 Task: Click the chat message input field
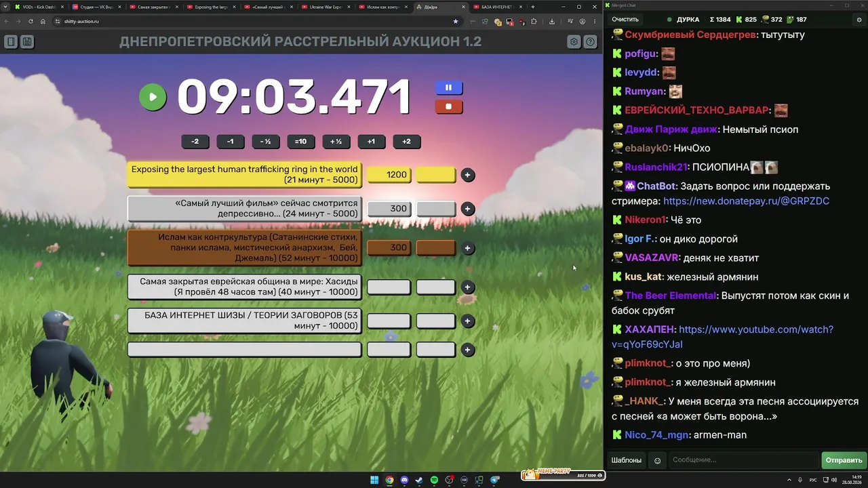point(744,460)
